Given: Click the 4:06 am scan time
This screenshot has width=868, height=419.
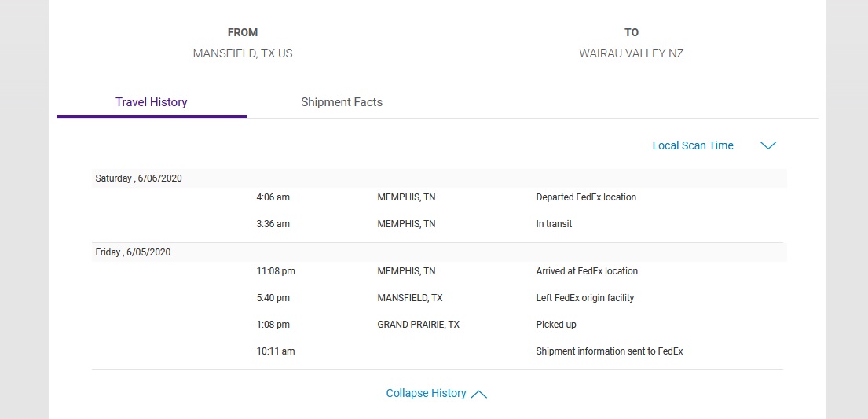Looking at the screenshot, I should [x=273, y=197].
